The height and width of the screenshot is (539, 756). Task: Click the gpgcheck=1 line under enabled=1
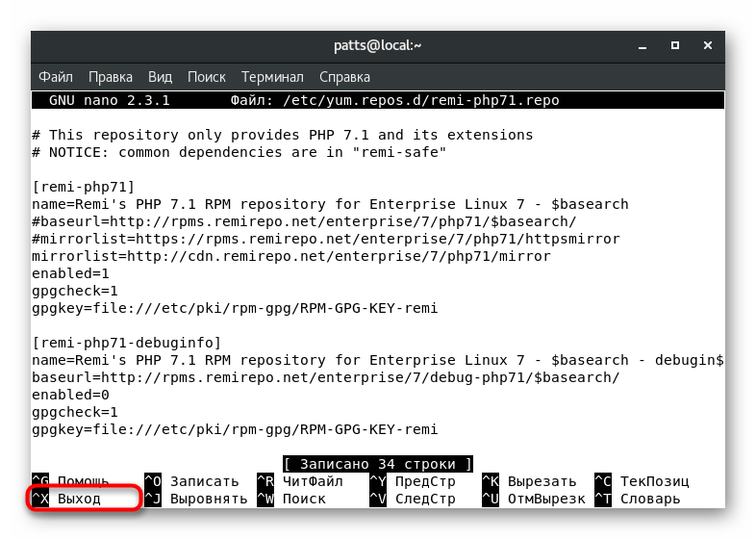[75, 291]
